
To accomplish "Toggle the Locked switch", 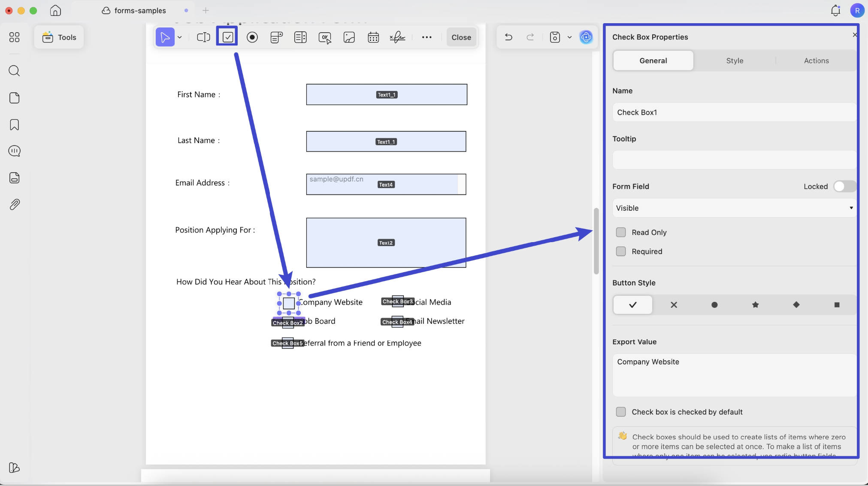I will click(844, 186).
